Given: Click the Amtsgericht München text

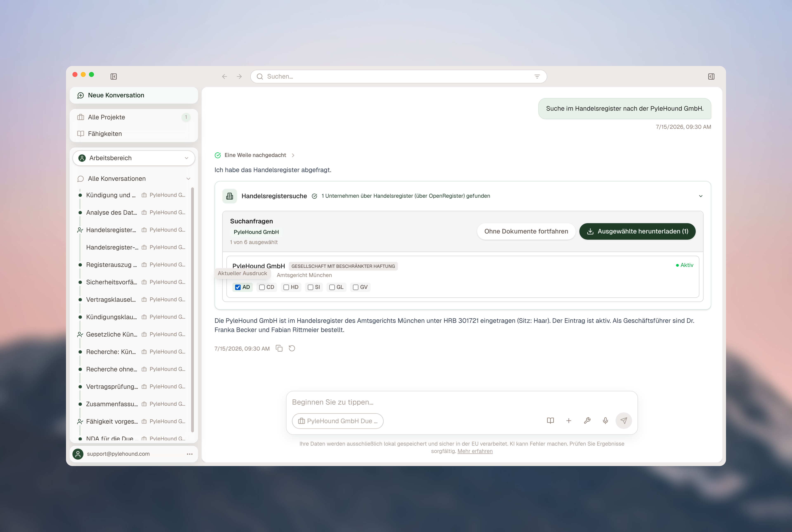Looking at the screenshot, I should pyautogui.click(x=304, y=275).
